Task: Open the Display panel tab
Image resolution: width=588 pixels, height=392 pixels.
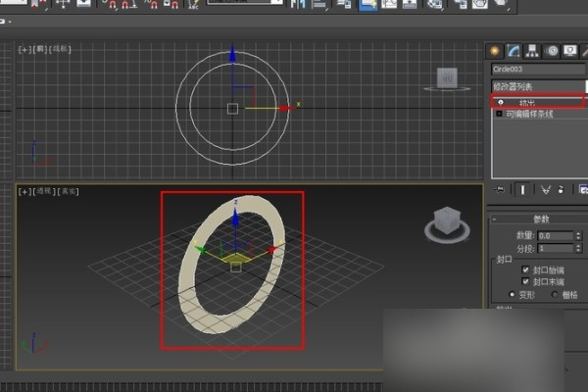Action: (570, 51)
